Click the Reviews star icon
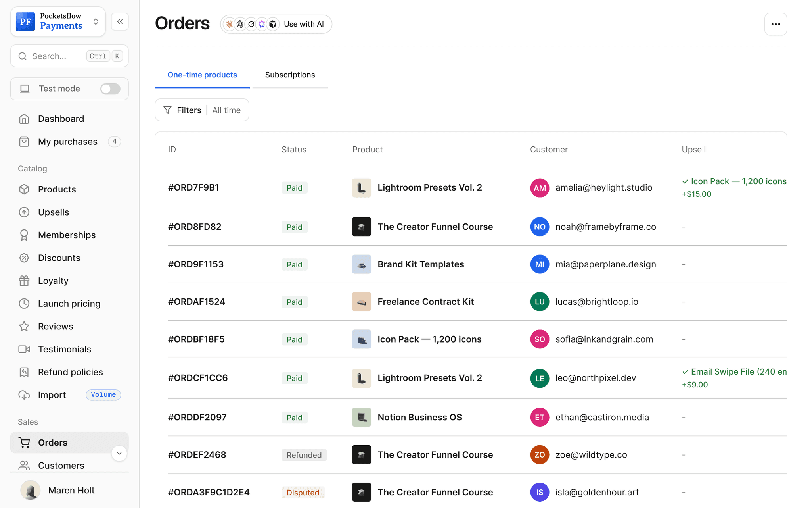Image resolution: width=812 pixels, height=508 pixels. click(24, 326)
